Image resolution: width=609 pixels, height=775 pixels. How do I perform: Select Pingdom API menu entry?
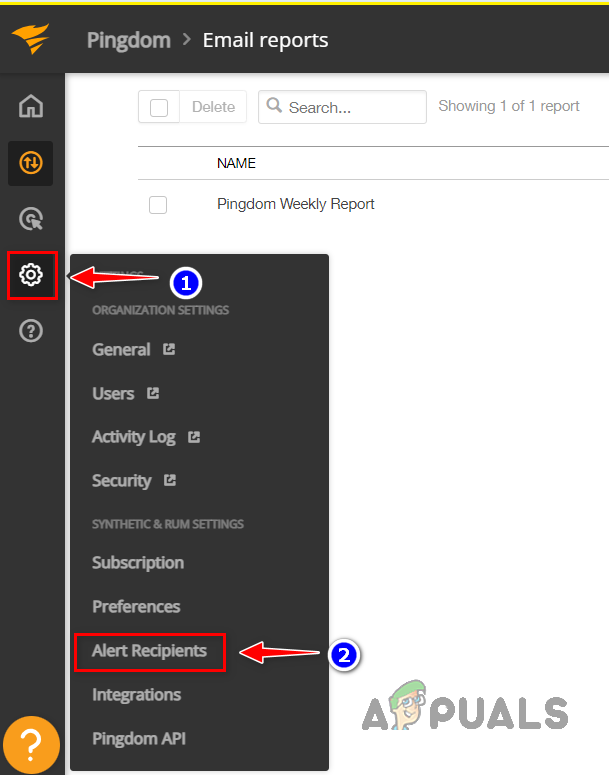click(x=139, y=739)
